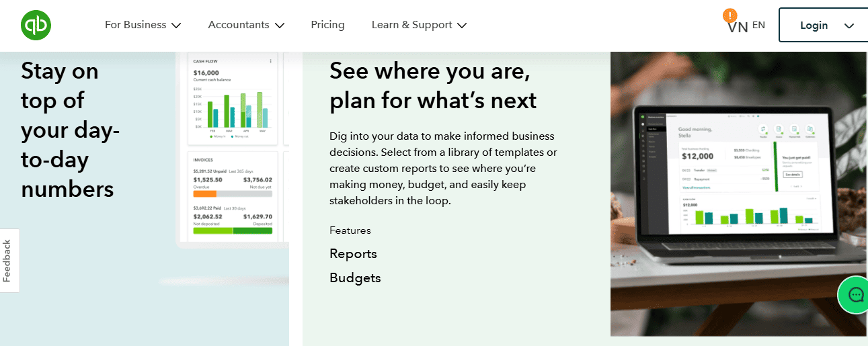Click the See details button on laptop screen

click(x=793, y=174)
